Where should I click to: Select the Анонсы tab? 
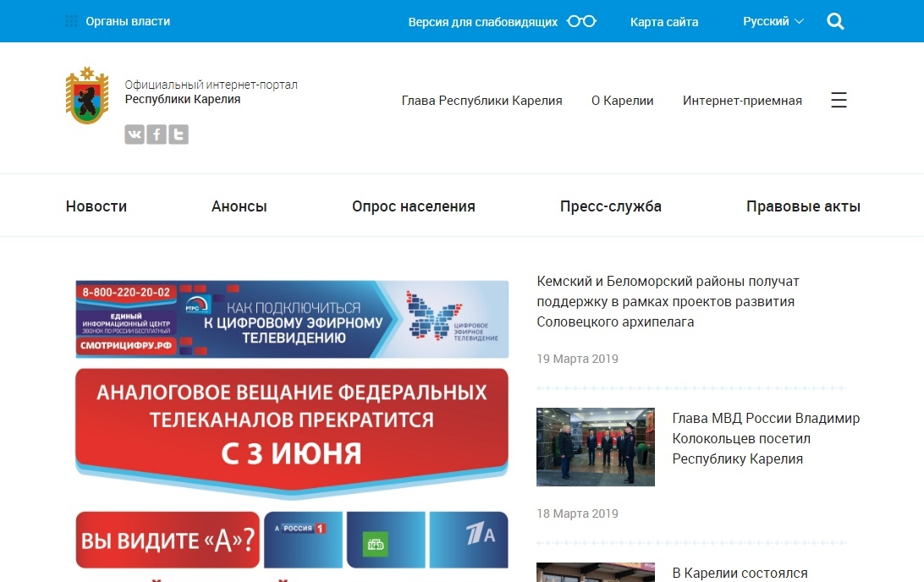click(239, 206)
